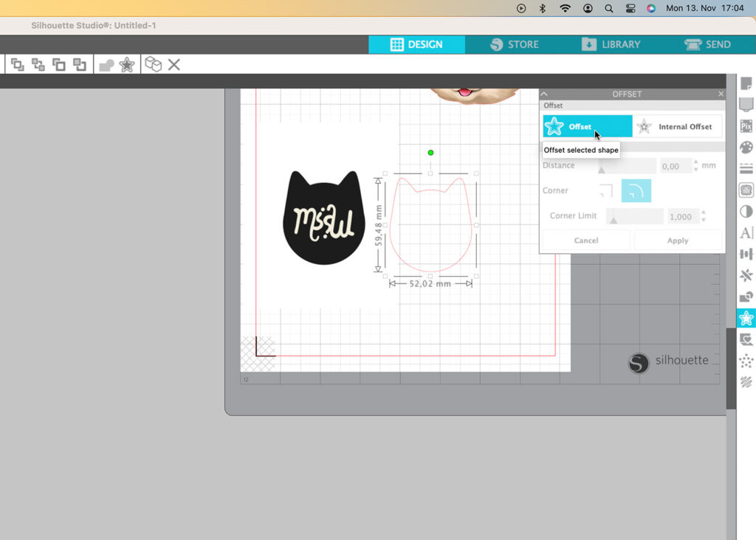
Task: Switch to the STORE tab
Action: tap(514, 44)
